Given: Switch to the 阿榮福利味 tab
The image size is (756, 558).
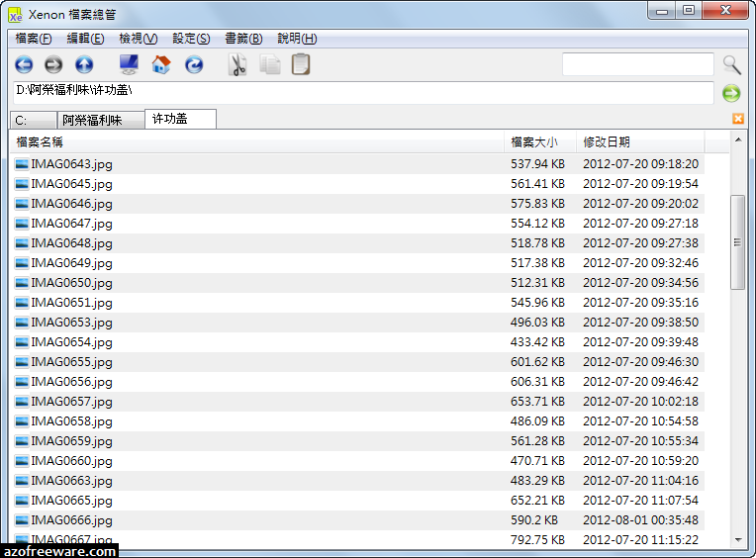Looking at the screenshot, I should tap(101, 120).
